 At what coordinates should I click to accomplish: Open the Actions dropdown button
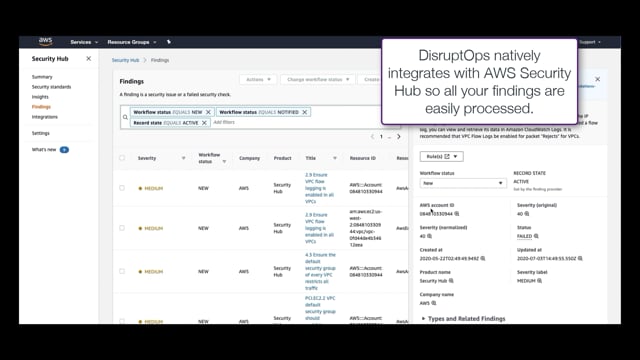[x=258, y=80]
